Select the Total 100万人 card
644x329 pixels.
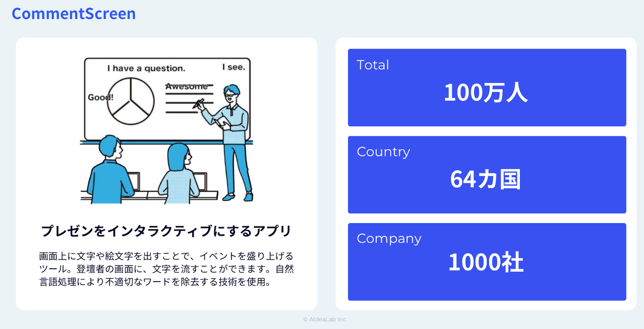point(487,88)
